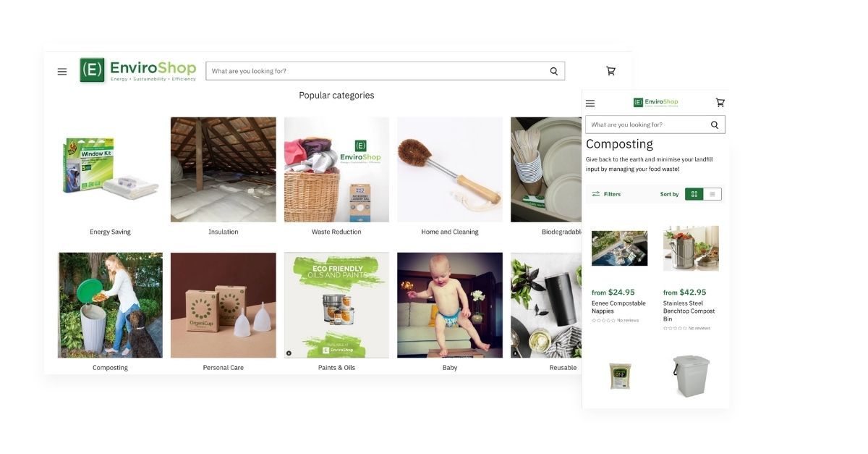Focus the desktop search input field
Viewport: 868px width, 454px height.
(385, 71)
